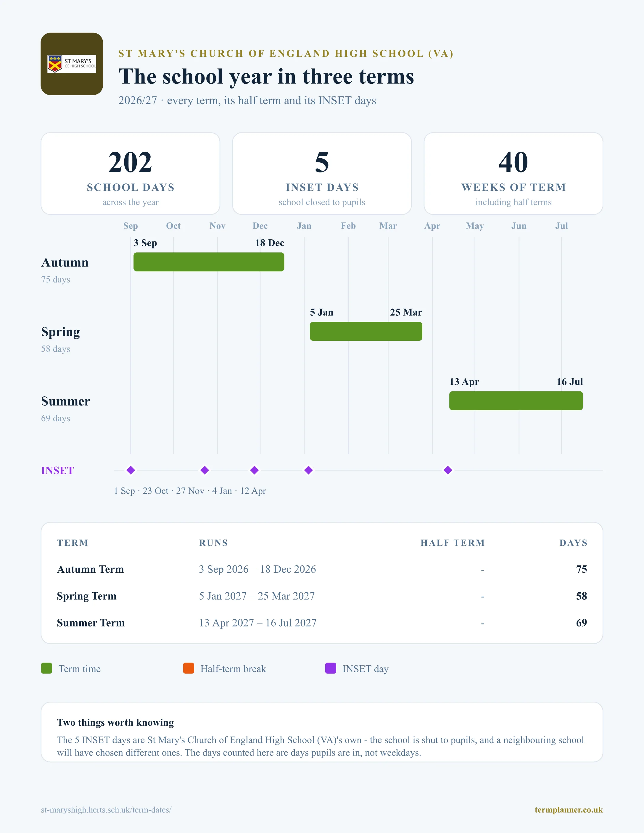This screenshot has height=833, width=644.
Task: Select the fourth INSET diamond marker
Action: point(309,470)
